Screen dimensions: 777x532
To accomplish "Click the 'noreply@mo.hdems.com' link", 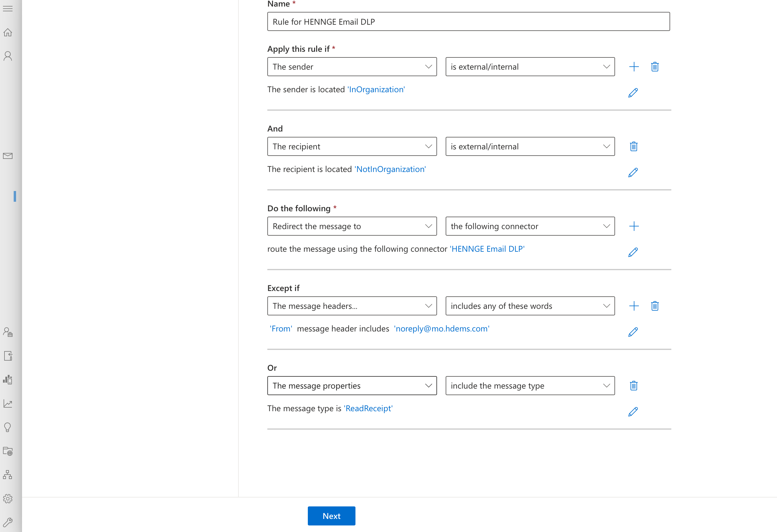I will click(x=442, y=329).
